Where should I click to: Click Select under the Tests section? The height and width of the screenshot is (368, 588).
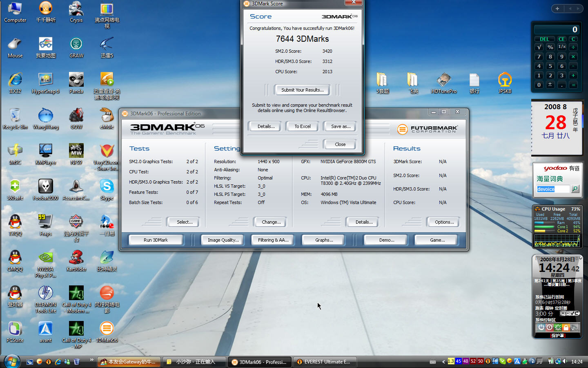(184, 222)
